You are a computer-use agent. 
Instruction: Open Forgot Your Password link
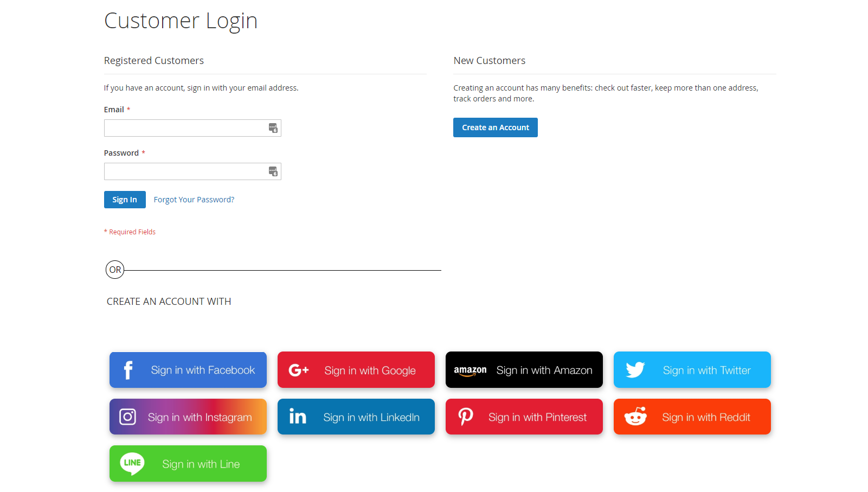point(194,200)
